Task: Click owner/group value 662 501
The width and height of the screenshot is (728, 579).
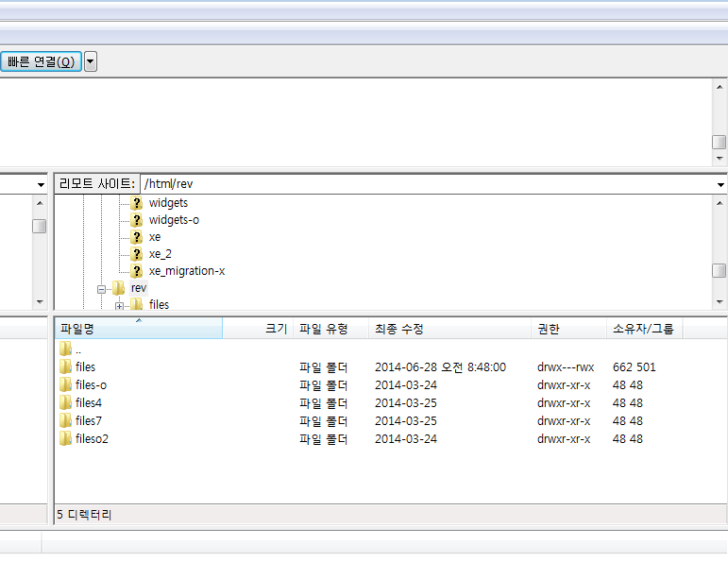Action: [634, 367]
